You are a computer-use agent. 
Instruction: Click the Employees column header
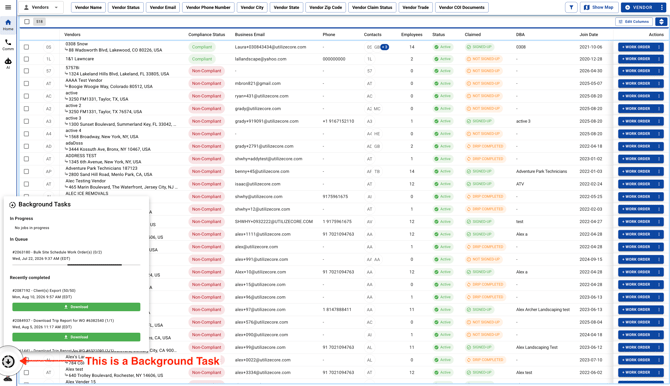pos(412,35)
